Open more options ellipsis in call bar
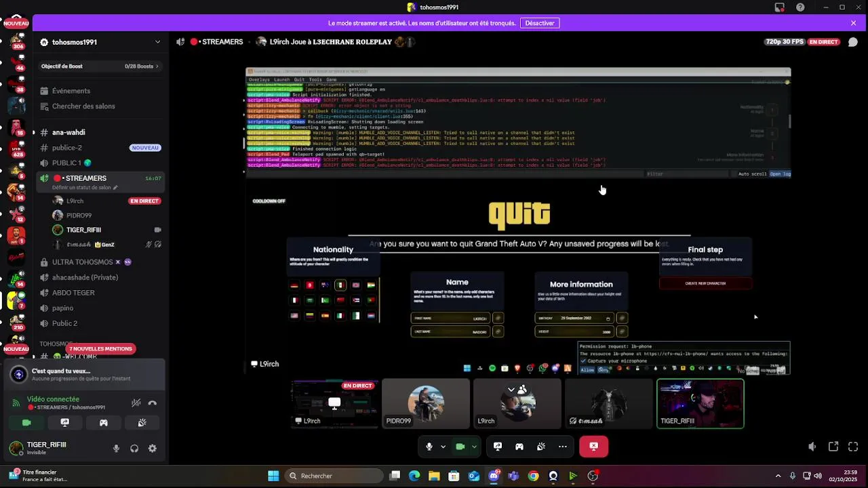The image size is (868, 488). coord(563,447)
